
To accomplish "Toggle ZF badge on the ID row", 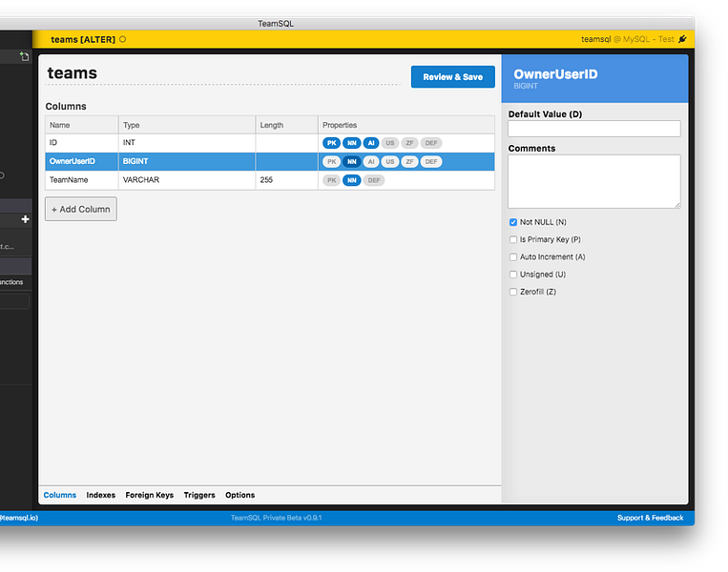I will point(409,143).
